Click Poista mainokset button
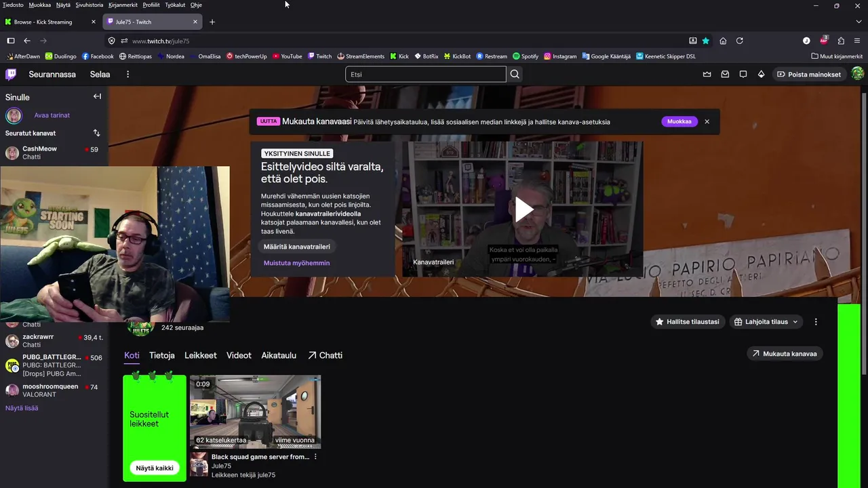The width and height of the screenshot is (868, 488). pyautogui.click(x=808, y=74)
